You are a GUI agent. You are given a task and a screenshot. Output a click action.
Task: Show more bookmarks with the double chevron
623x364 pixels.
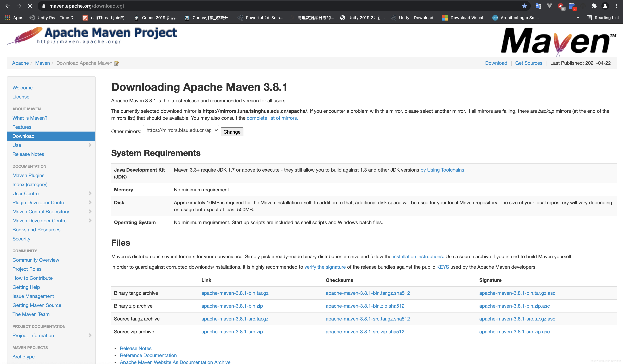[578, 18]
